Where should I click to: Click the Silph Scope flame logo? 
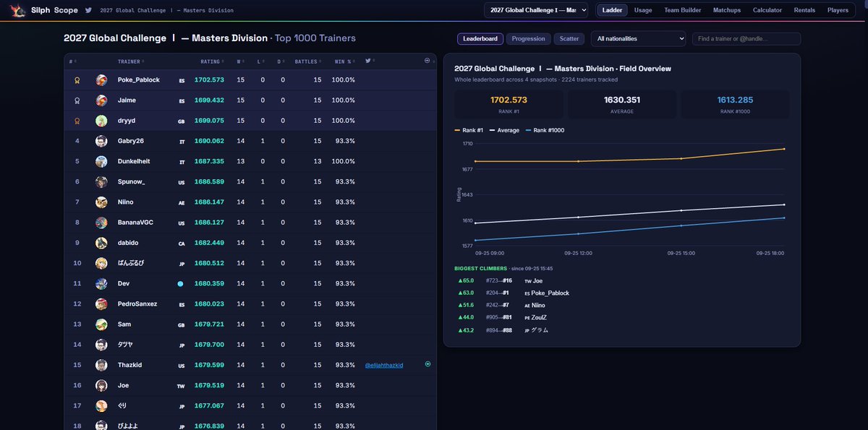click(x=16, y=10)
